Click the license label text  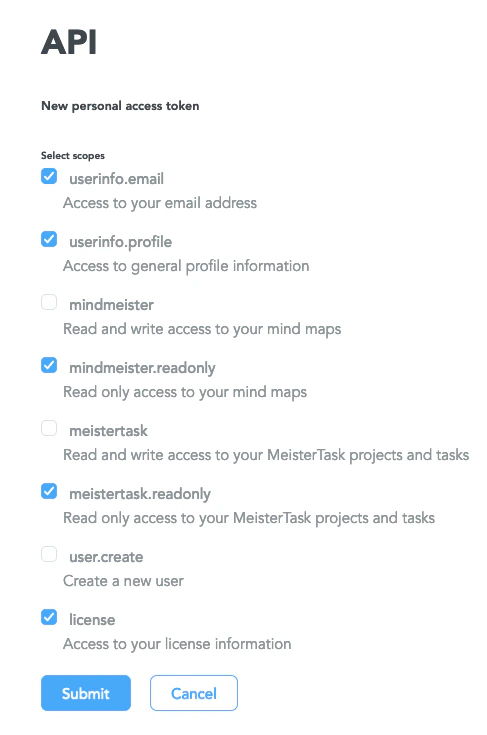click(x=92, y=620)
